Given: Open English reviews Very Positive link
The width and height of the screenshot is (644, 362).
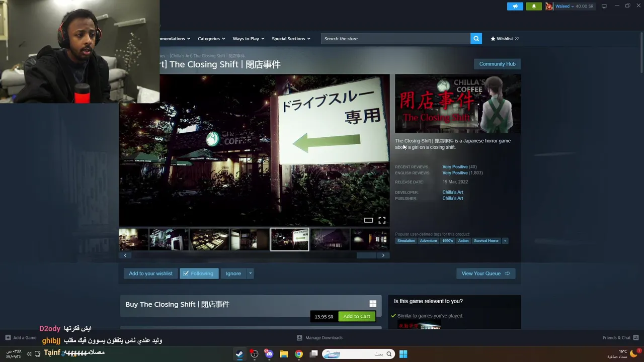Looking at the screenshot, I should coord(455,173).
